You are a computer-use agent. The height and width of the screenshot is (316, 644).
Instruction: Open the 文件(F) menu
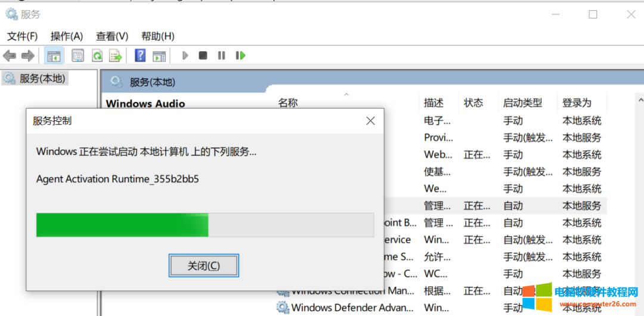click(23, 36)
